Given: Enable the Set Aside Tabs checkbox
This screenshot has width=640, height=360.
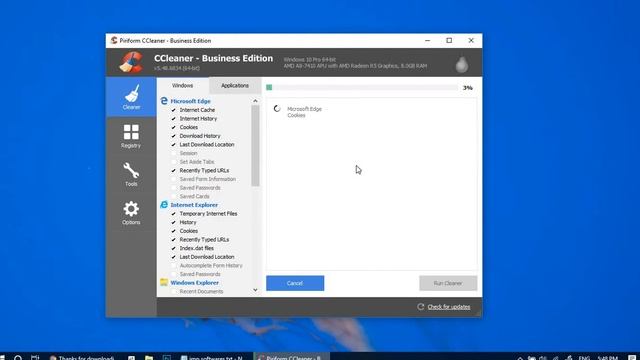Looking at the screenshot, I should pos(173,162).
